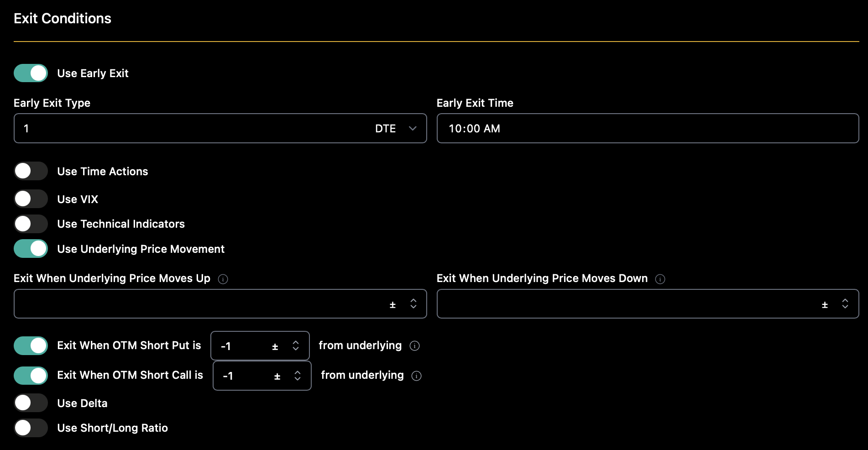This screenshot has height=450, width=868.
Task: Click info icon beside Price Moves Down label
Action: pyautogui.click(x=660, y=279)
